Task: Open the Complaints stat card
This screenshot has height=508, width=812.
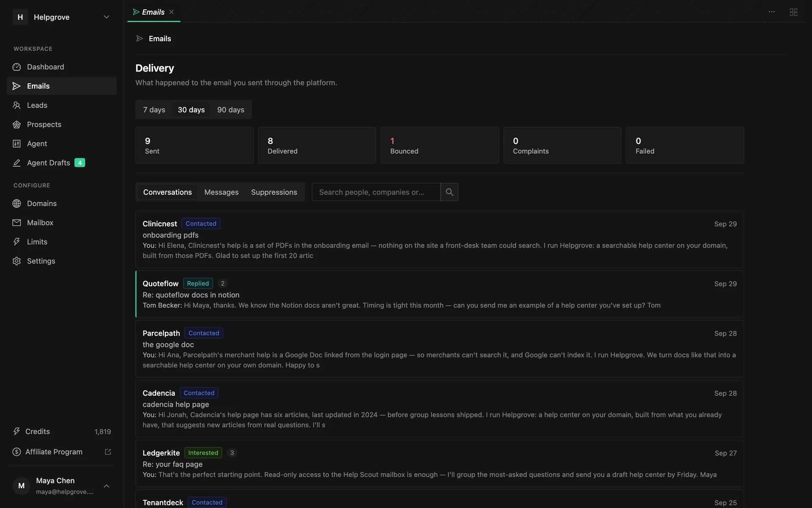Action: point(562,145)
